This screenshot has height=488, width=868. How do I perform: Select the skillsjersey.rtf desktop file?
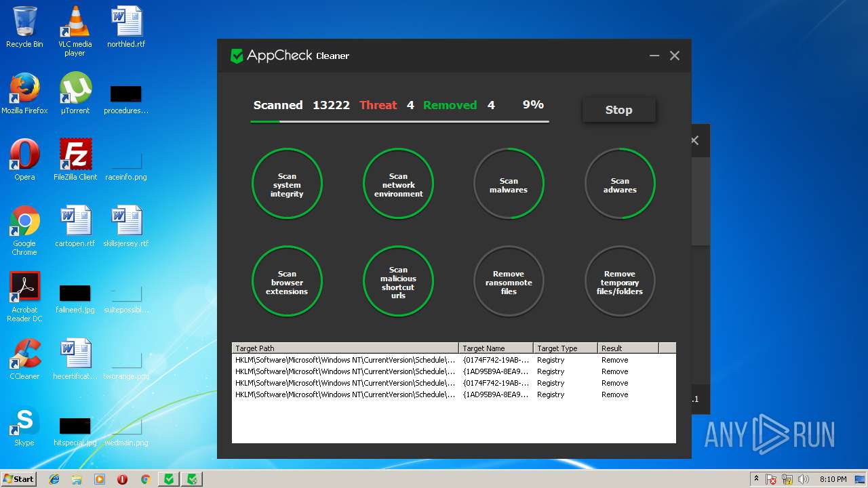point(126,226)
